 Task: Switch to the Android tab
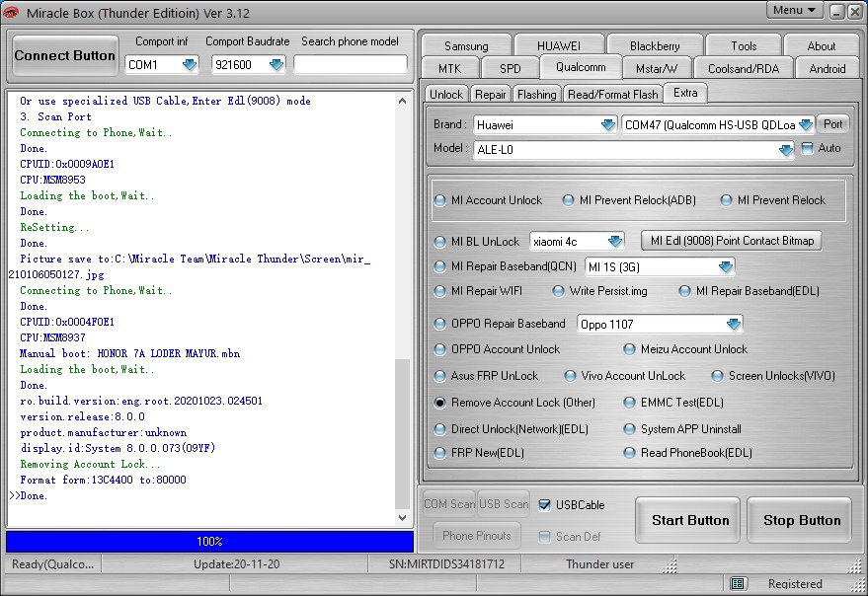828,69
